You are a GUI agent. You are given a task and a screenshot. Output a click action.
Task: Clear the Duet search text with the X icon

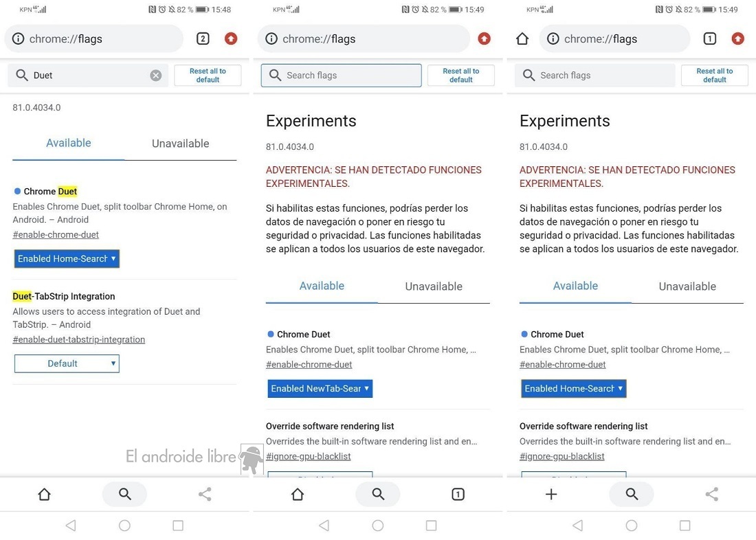[156, 75]
